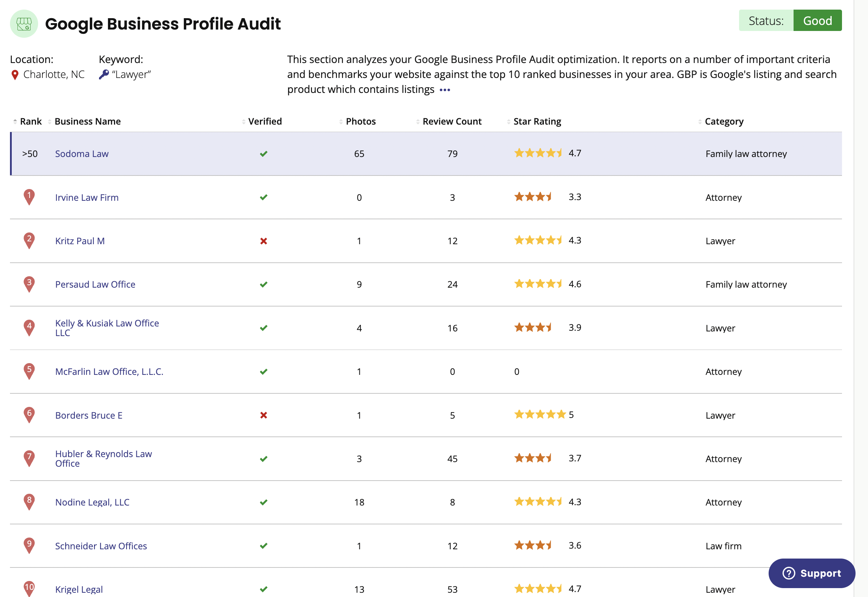Open Kelly & Kusiak Law Office LLC link

coord(107,328)
